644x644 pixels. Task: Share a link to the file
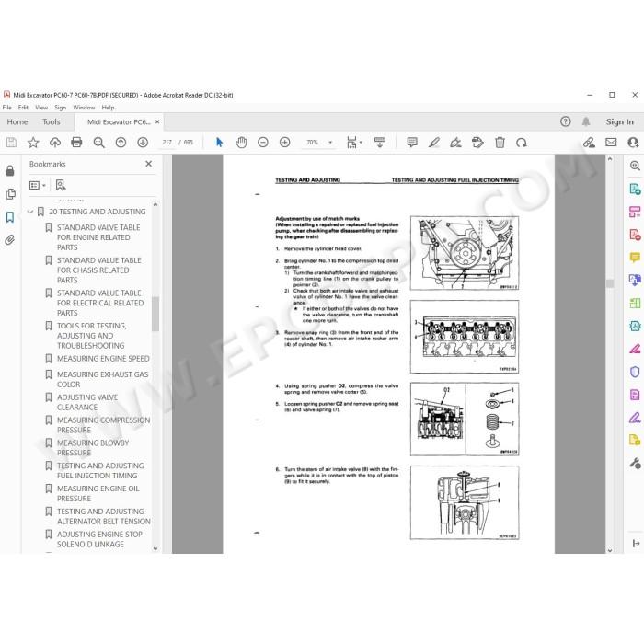coord(589,143)
